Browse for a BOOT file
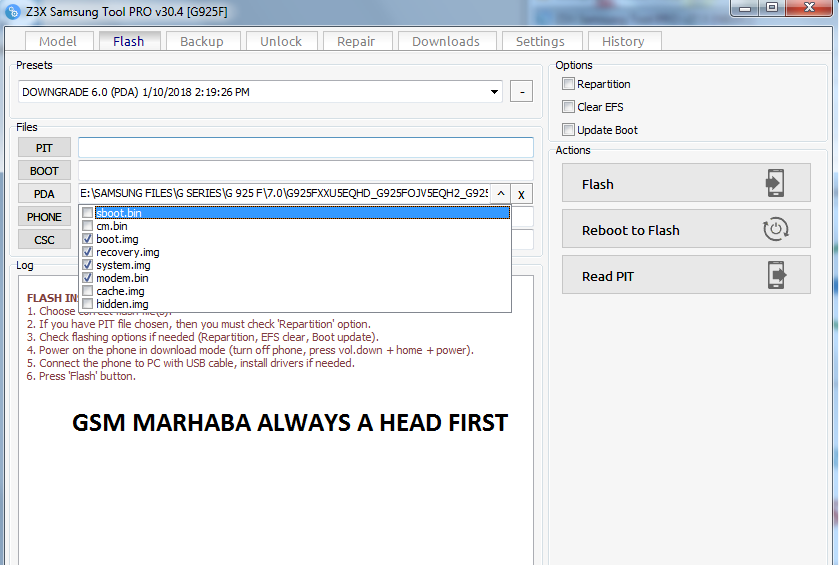This screenshot has height=565, width=839. coord(44,171)
